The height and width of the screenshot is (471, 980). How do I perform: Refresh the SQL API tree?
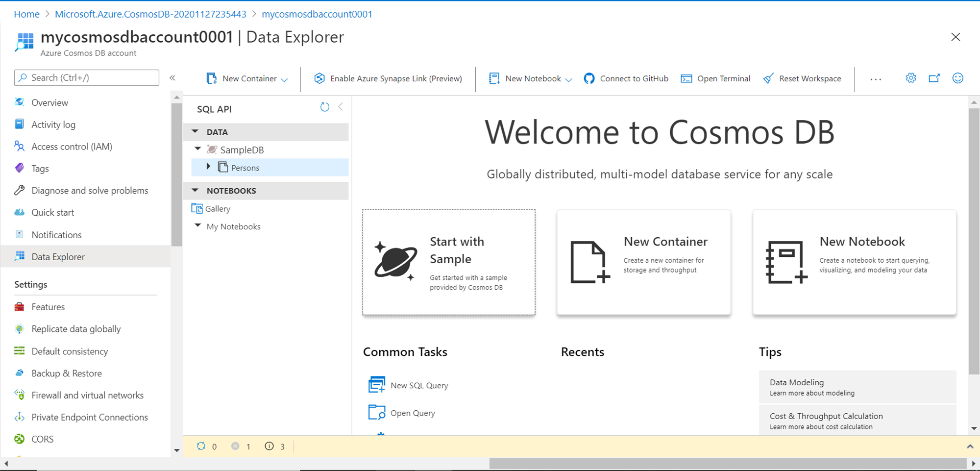pyautogui.click(x=324, y=107)
